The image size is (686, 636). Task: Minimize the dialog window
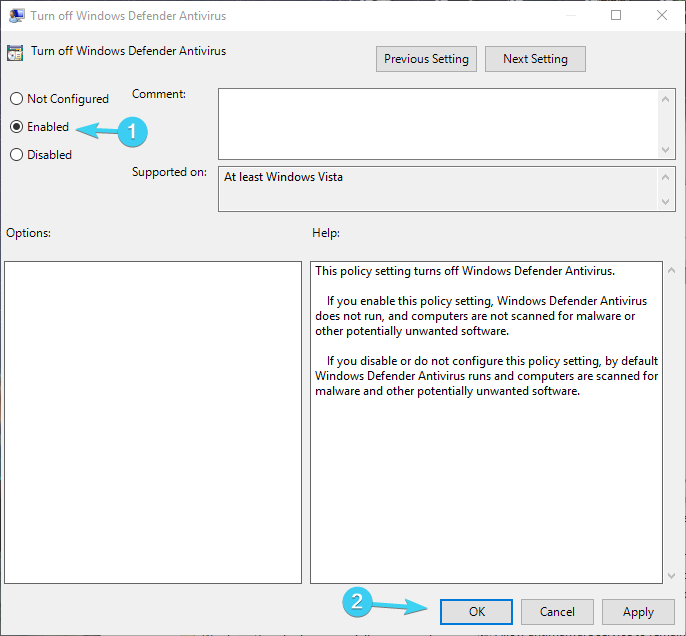pos(570,15)
